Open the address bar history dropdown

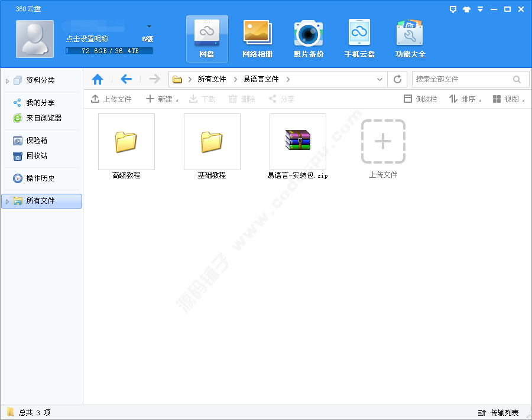coord(379,80)
